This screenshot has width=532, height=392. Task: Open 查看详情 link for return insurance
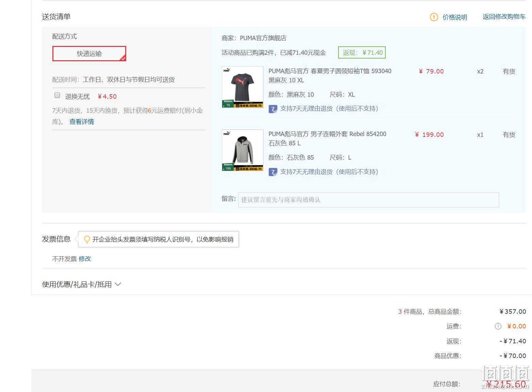[x=82, y=122]
